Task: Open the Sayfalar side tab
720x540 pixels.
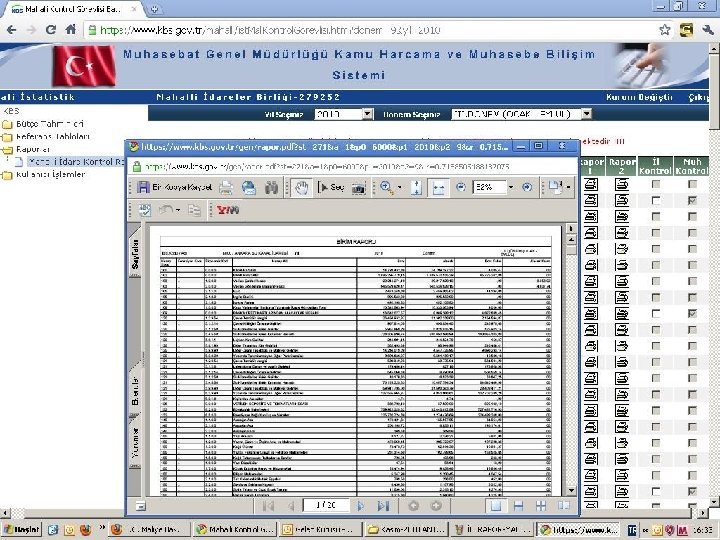Action: (x=135, y=253)
